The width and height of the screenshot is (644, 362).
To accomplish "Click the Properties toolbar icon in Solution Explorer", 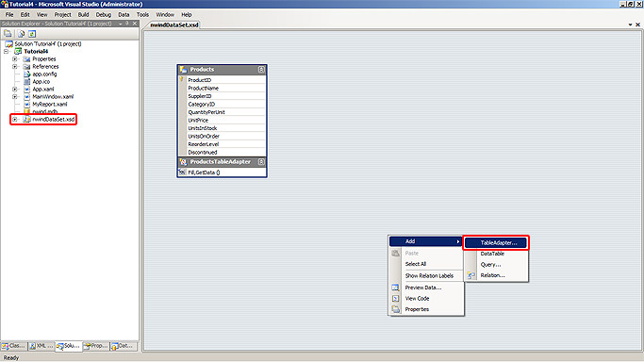I will click(8, 34).
